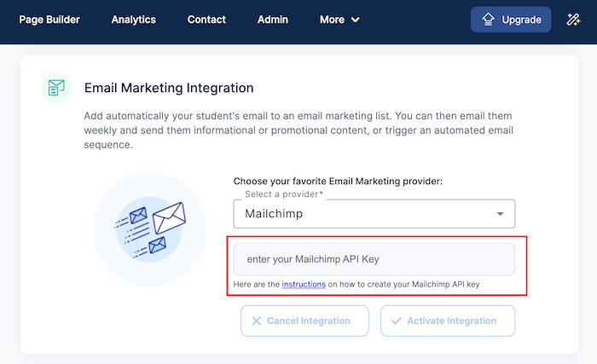Click the Cancel Integration button
597x364 pixels.
pyautogui.click(x=304, y=321)
